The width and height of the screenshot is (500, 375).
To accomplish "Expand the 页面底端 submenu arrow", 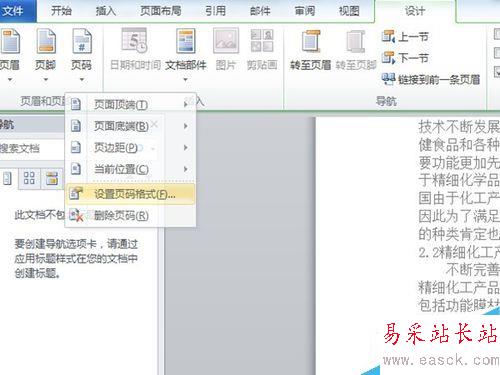I will point(186,126).
